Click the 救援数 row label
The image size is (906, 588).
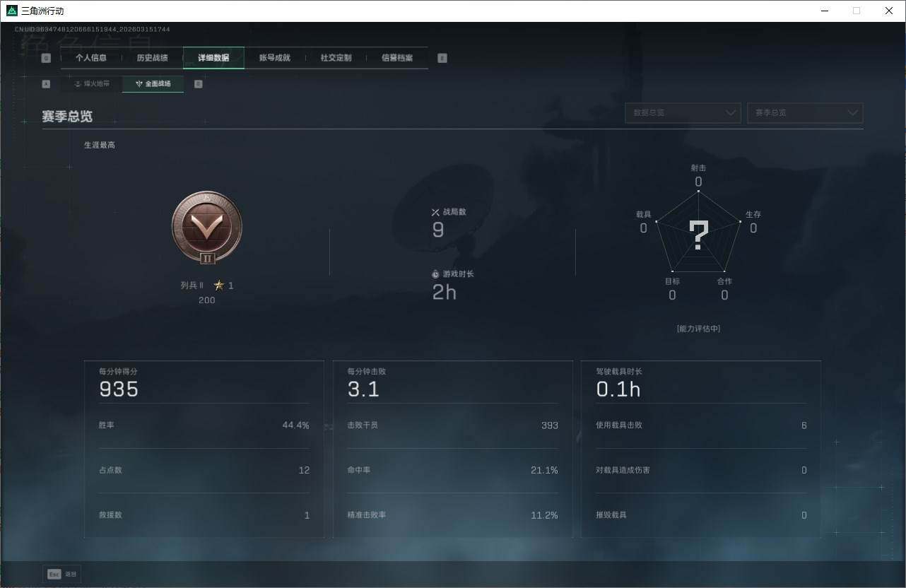click(x=110, y=515)
